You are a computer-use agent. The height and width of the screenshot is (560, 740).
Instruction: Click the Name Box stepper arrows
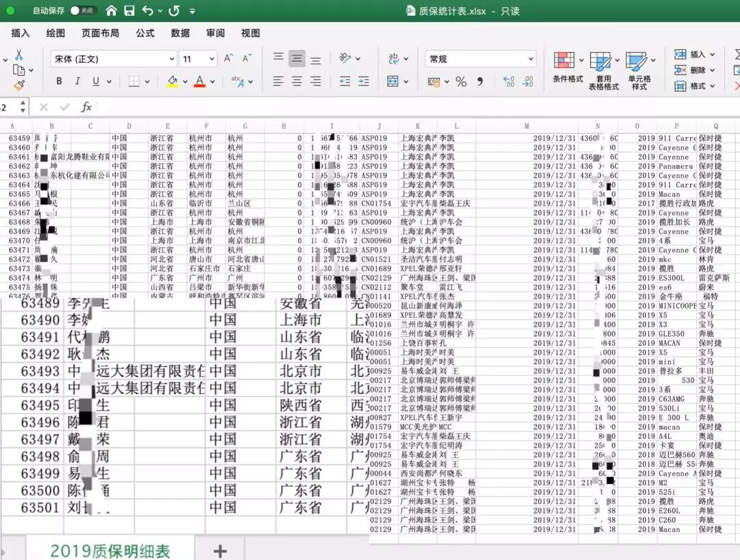[23, 107]
